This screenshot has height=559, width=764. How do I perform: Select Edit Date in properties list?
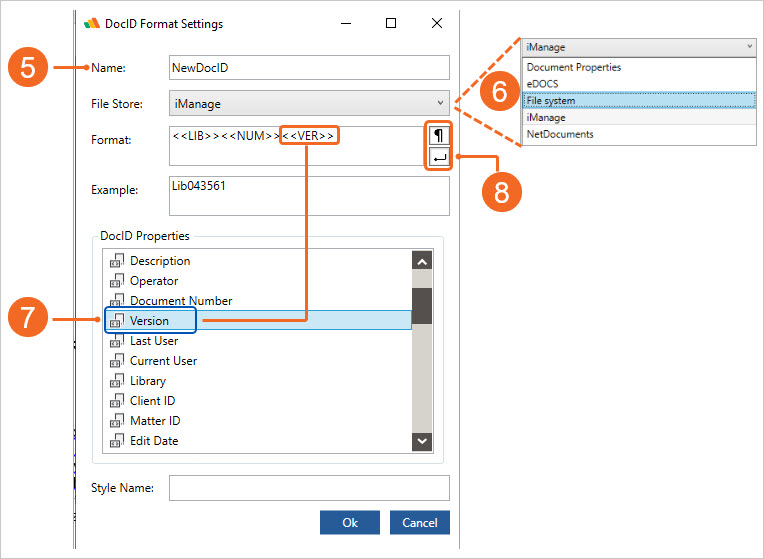click(x=257, y=441)
